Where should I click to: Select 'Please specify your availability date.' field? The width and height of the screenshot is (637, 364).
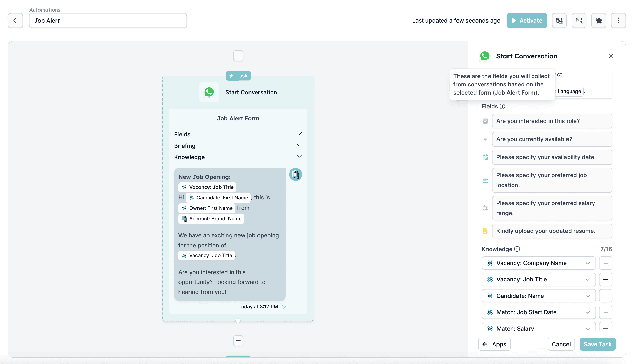(552, 157)
